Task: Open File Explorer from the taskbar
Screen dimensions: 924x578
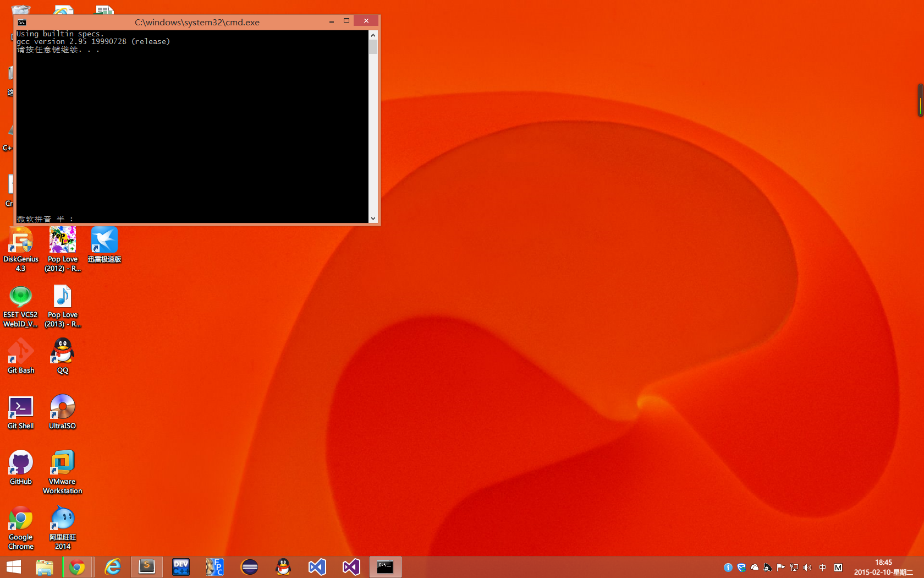Action: tap(44, 567)
